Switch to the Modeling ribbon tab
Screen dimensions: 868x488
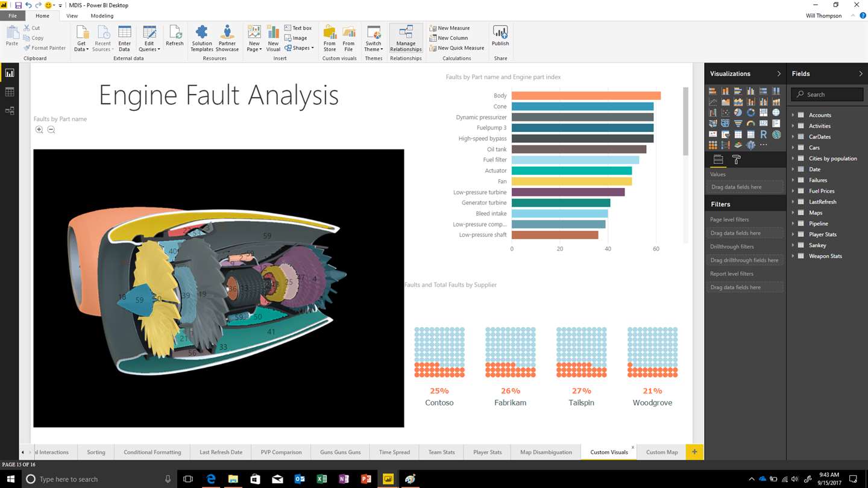point(102,16)
